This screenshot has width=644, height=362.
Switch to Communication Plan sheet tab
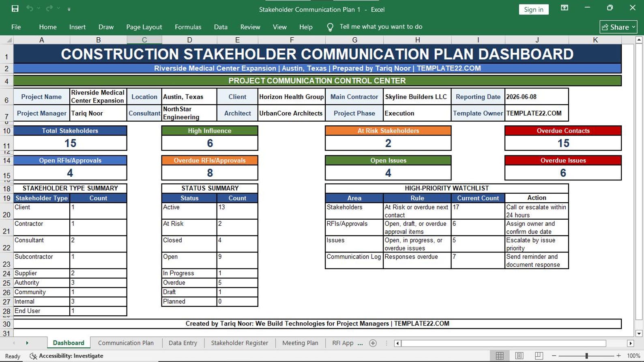(126, 343)
